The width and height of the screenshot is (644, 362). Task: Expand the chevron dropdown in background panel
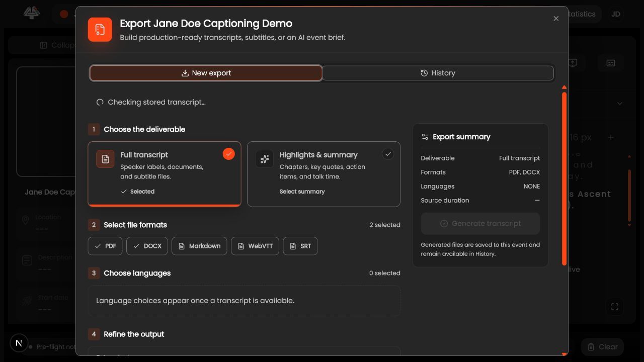(x=620, y=103)
